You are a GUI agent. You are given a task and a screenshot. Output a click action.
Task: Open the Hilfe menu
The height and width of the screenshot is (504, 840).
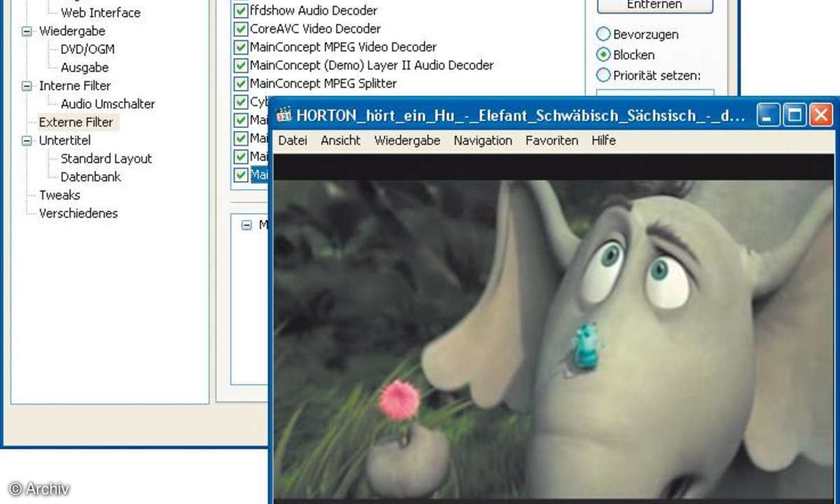(x=603, y=141)
